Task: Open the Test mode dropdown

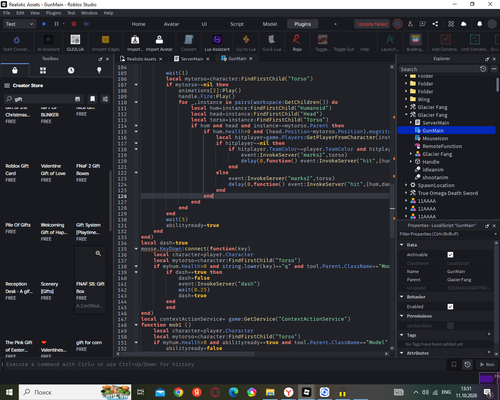Action: tap(19, 24)
